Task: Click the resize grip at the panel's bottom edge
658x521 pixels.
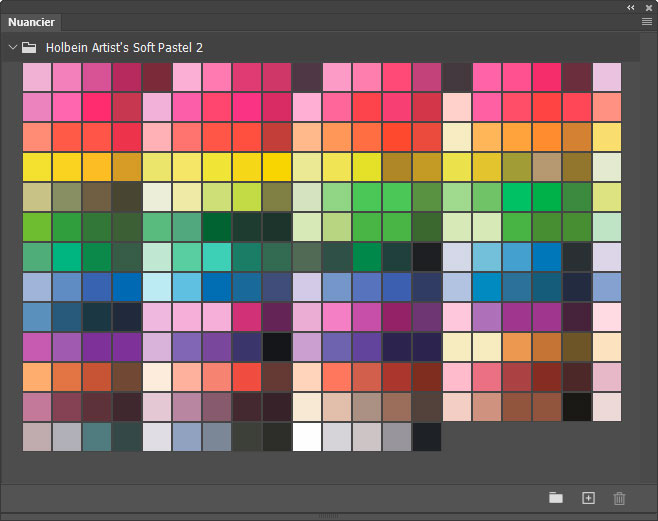Action: (x=329, y=516)
